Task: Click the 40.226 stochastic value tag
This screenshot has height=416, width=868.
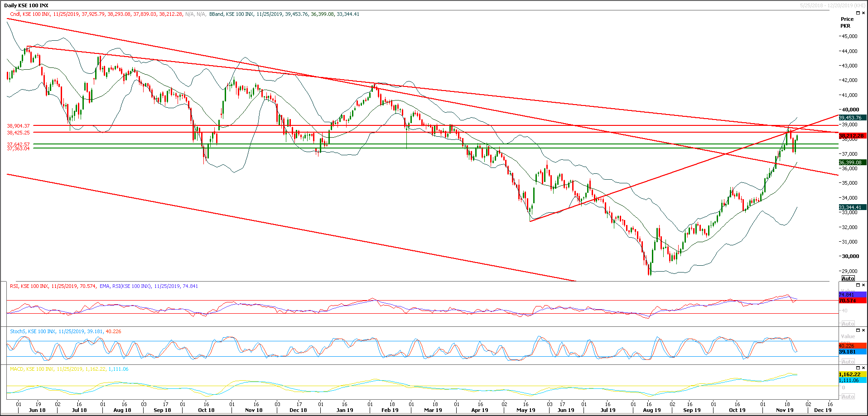Action: tap(853, 346)
